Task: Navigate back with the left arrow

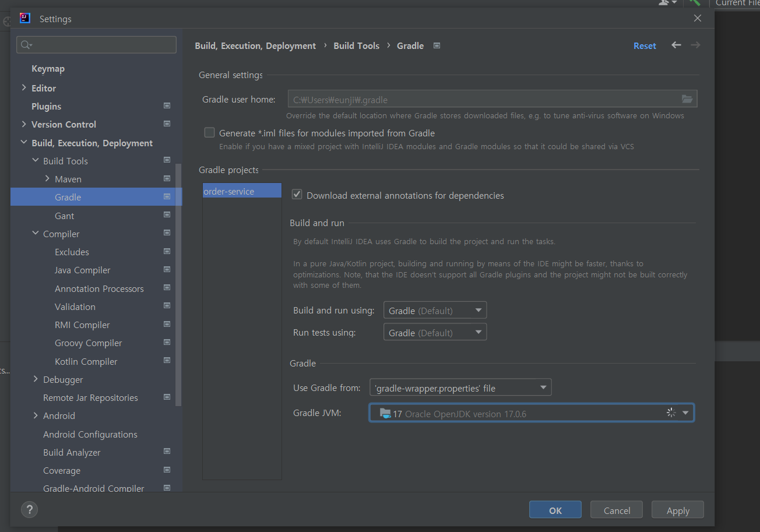Action: (676, 45)
